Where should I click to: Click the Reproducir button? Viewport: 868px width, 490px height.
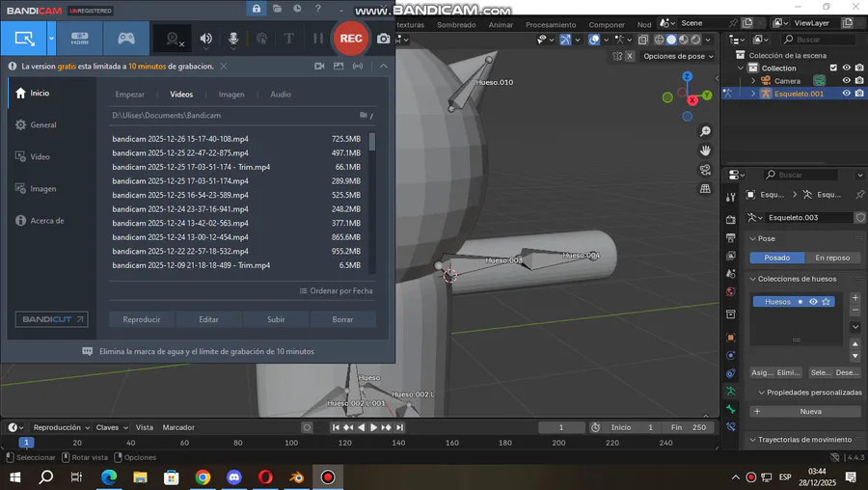[x=142, y=319]
